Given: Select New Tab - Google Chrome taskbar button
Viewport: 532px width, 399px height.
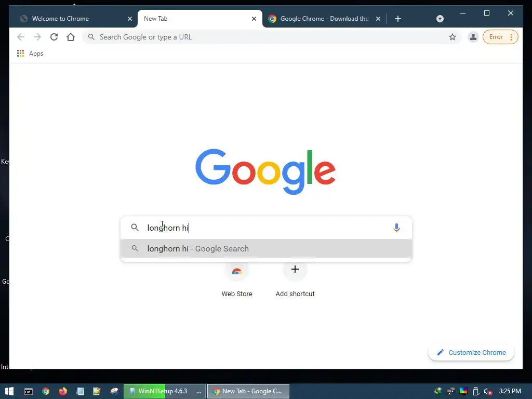Looking at the screenshot, I should click(248, 391).
